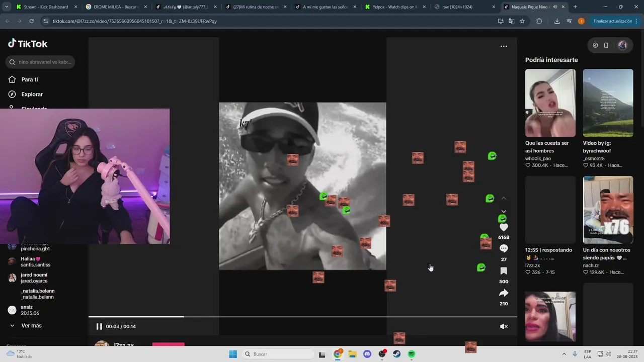Open nach.rz creator name

[x=591, y=265]
